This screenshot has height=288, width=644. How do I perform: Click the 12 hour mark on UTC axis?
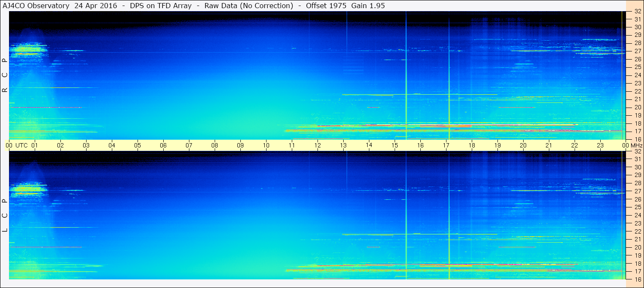(318, 145)
